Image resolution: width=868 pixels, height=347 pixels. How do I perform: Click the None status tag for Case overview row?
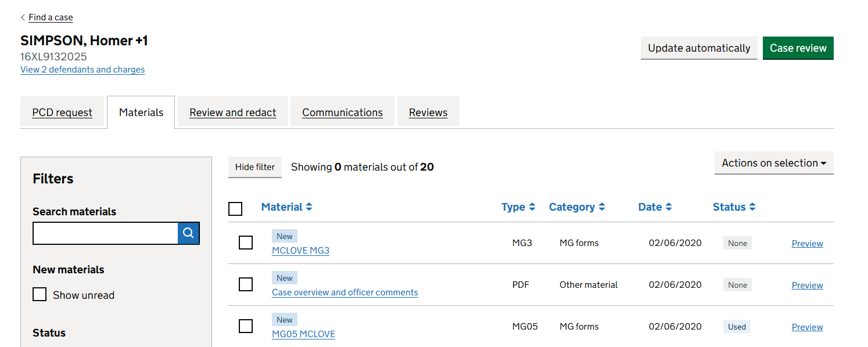pos(737,285)
